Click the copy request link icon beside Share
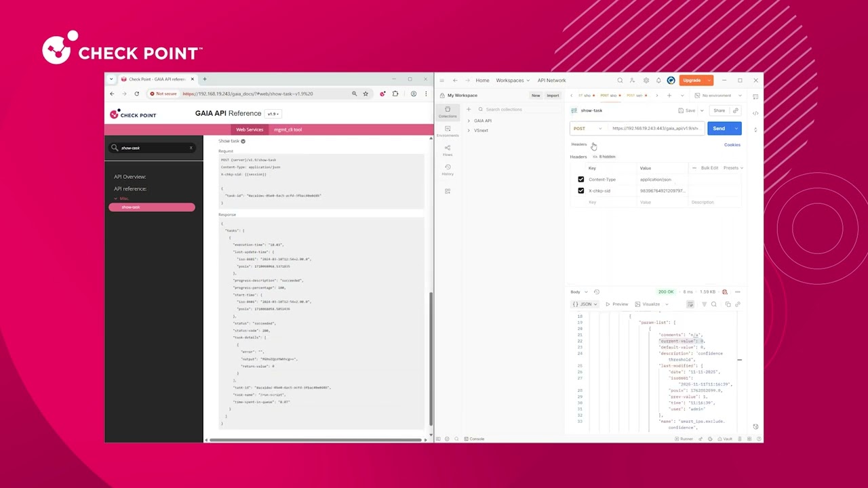868x488 pixels. pos(735,110)
